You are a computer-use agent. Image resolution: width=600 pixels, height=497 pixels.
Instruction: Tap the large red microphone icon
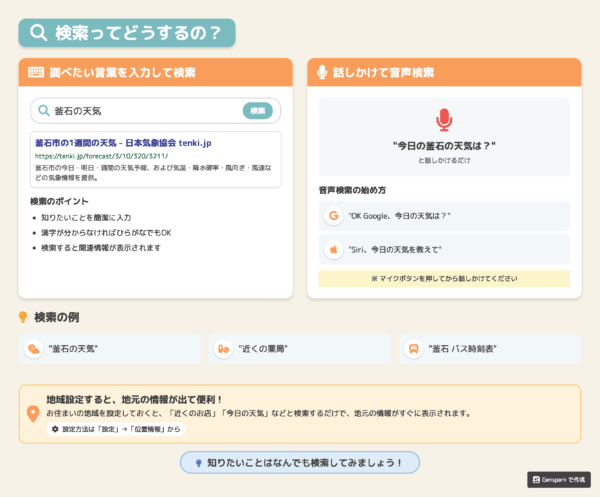point(444,120)
